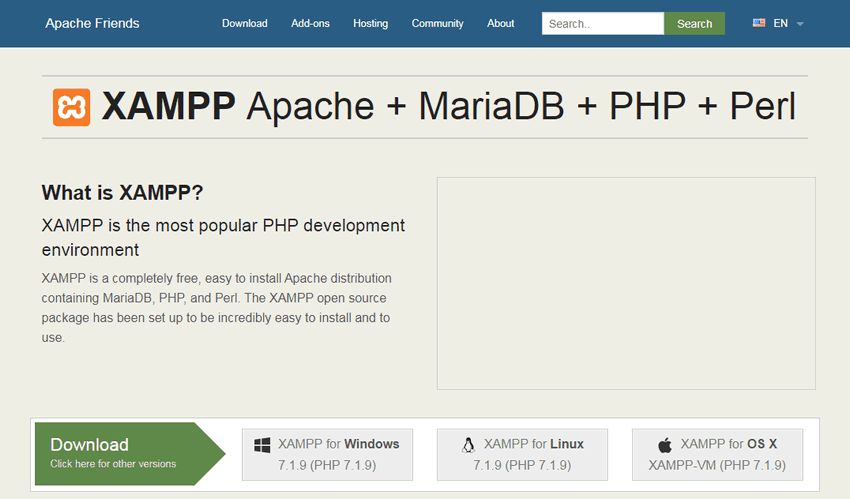Go to Apache Friends home link

(x=92, y=23)
